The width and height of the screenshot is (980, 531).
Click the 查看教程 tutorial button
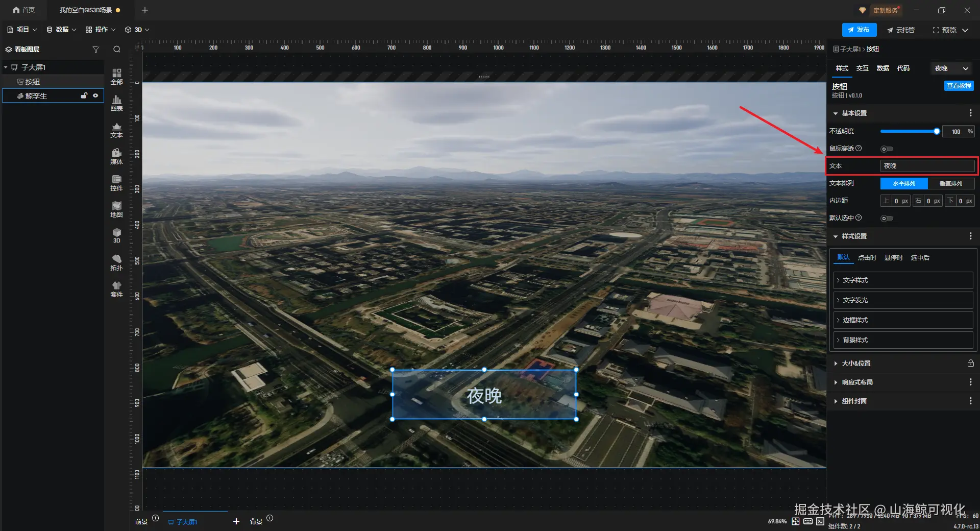point(959,86)
